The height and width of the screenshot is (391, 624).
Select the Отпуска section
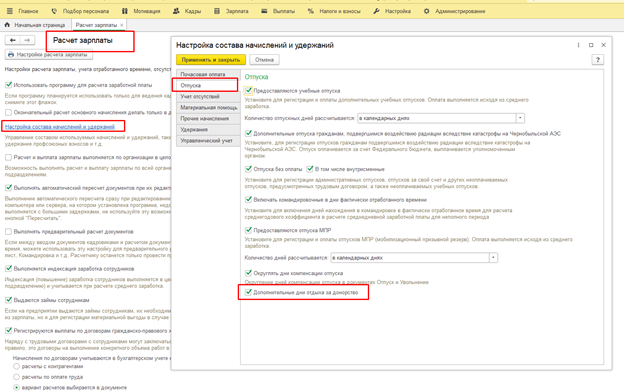pyautogui.click(x=208, y=85)
